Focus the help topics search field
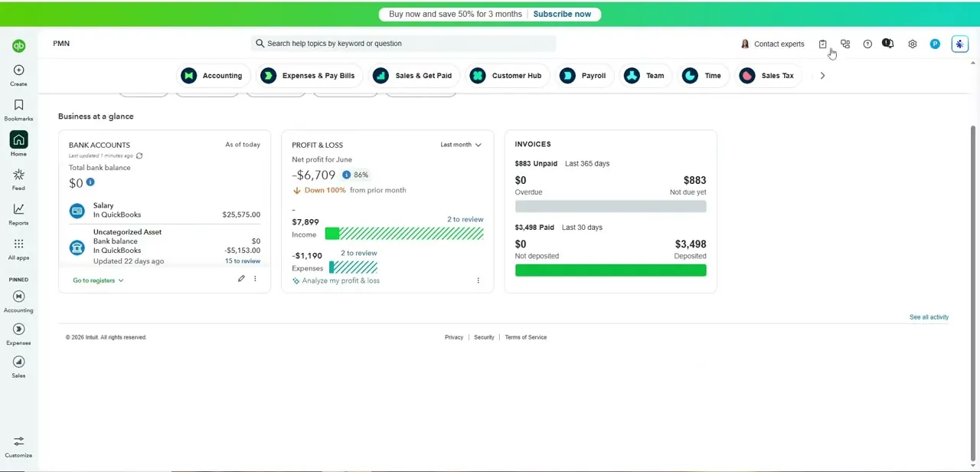 pos(403,44)
